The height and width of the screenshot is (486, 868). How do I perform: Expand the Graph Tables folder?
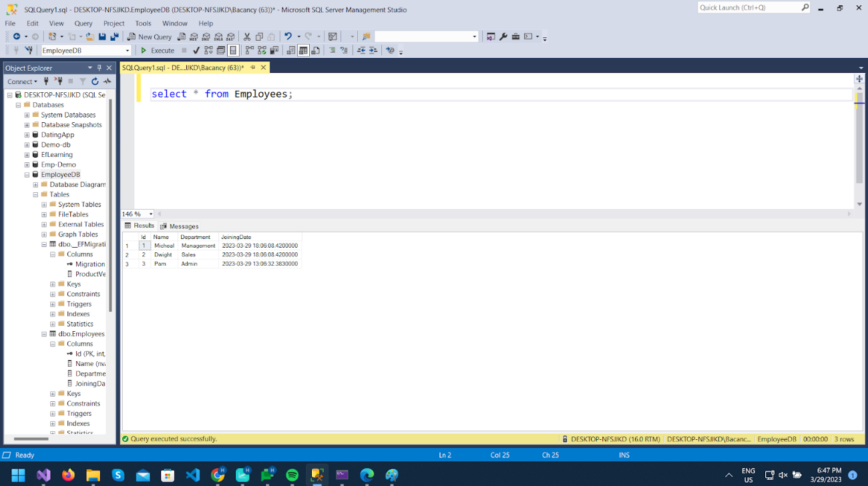(x=44, y=234)
